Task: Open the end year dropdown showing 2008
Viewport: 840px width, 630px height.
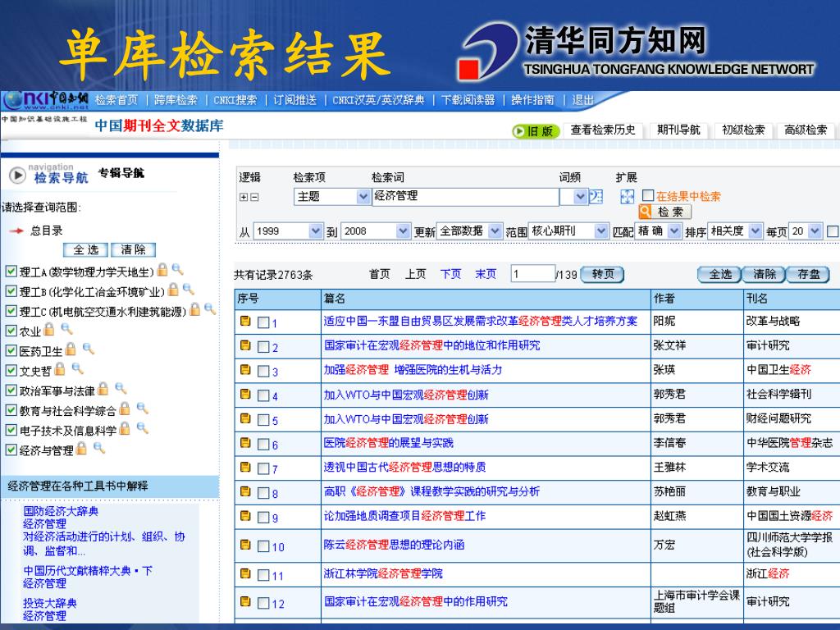Action: pos(376,231)
